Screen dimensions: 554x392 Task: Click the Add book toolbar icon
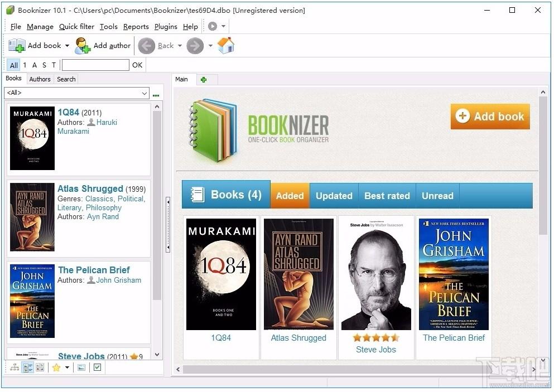click(x=17, y=46)
